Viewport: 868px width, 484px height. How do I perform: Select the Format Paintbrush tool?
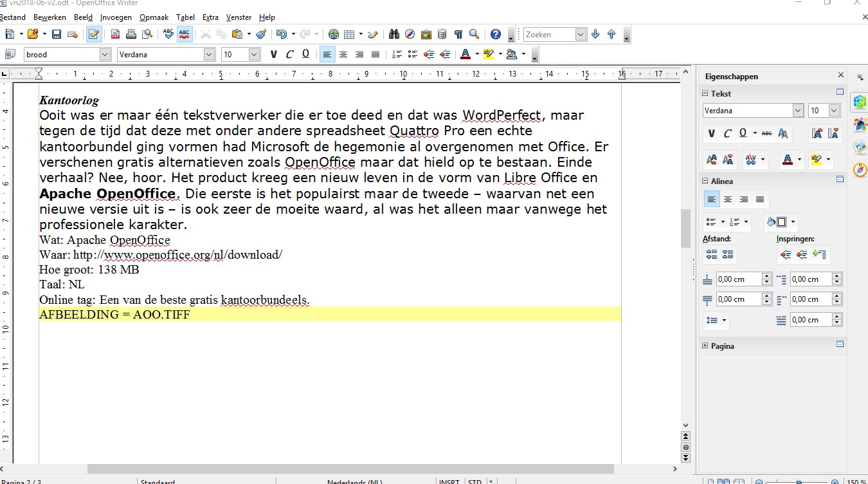click(x=260, y=33)
